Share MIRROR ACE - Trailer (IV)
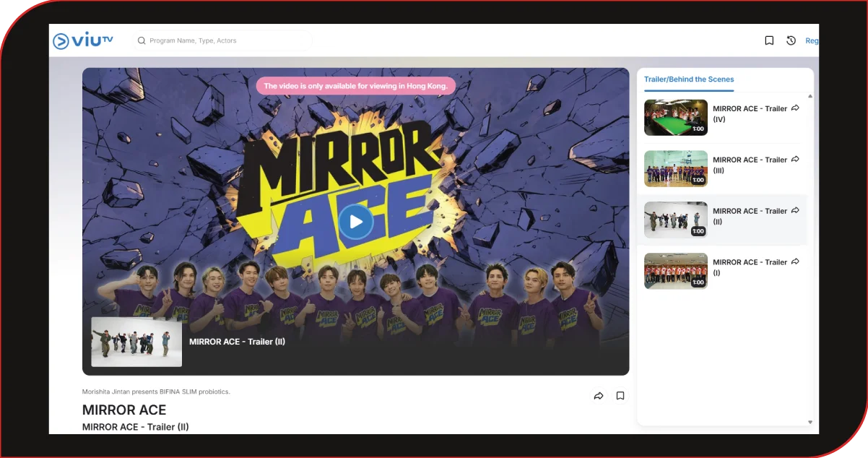The image size is (868, 458). [x=795, y=108]
